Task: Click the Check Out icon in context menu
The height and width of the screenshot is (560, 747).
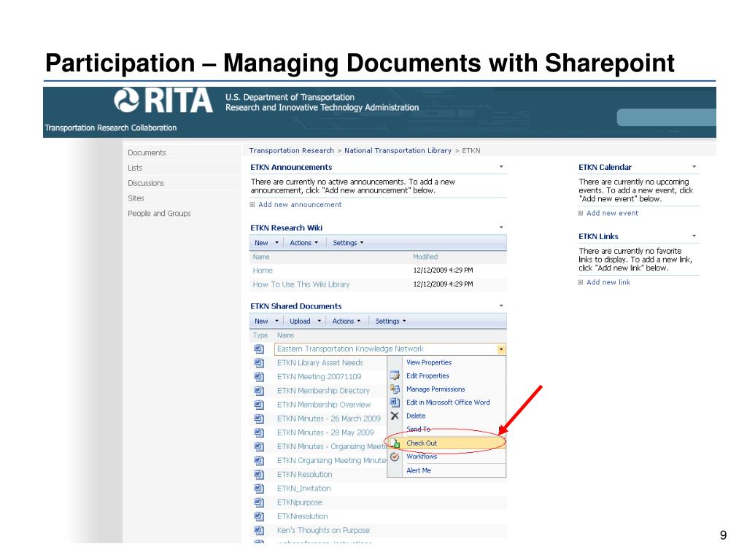Action: coord(395,443)
